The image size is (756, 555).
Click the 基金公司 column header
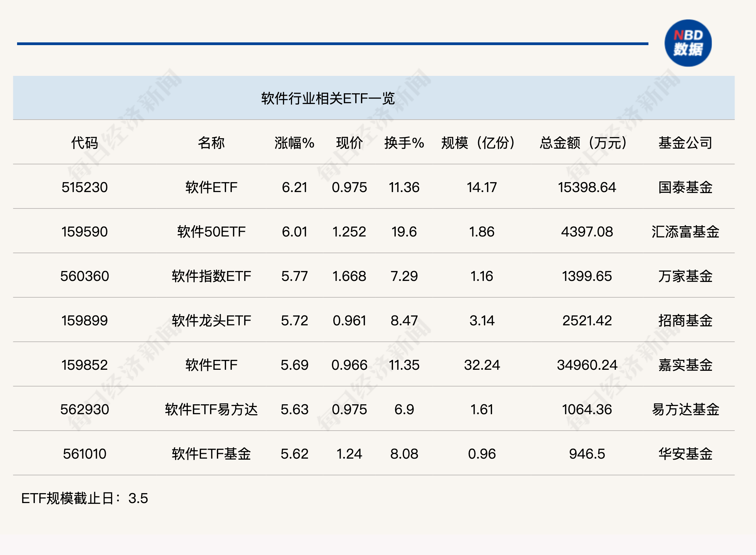click(x=685, y=143)
